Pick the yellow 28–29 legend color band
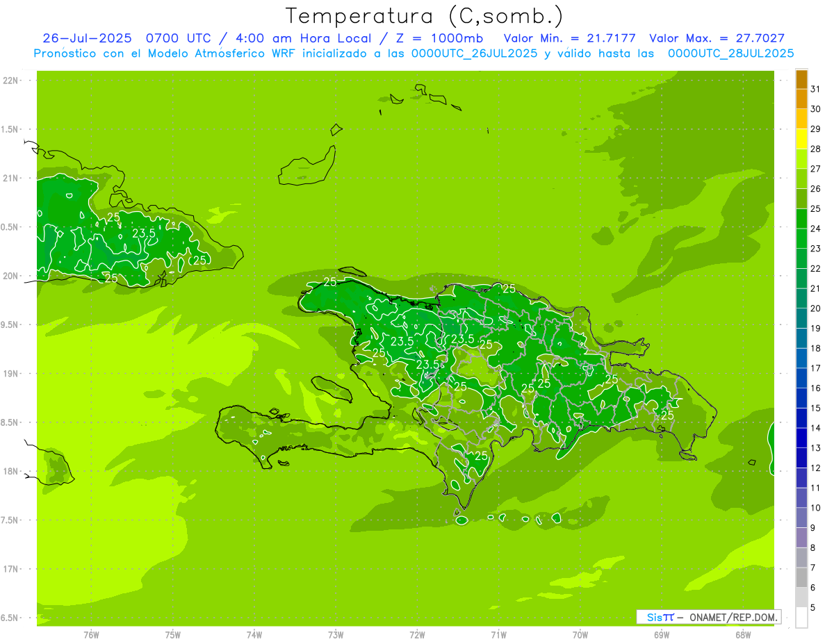 pyautogui.click(x=802, y=139)
